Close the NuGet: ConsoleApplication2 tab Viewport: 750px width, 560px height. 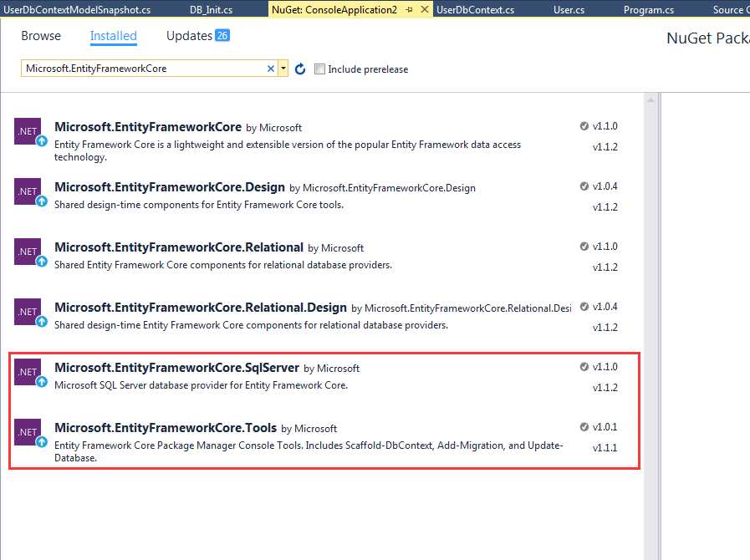[x=424, y=9]
